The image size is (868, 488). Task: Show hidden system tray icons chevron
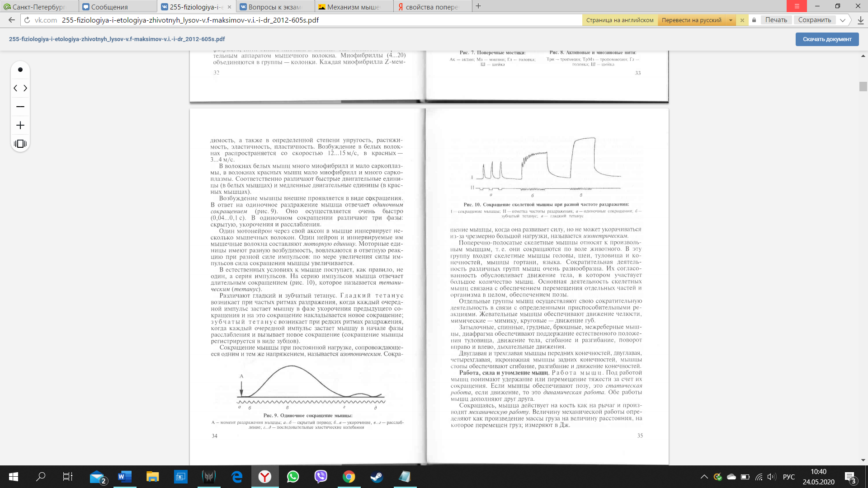coord(704,477)
